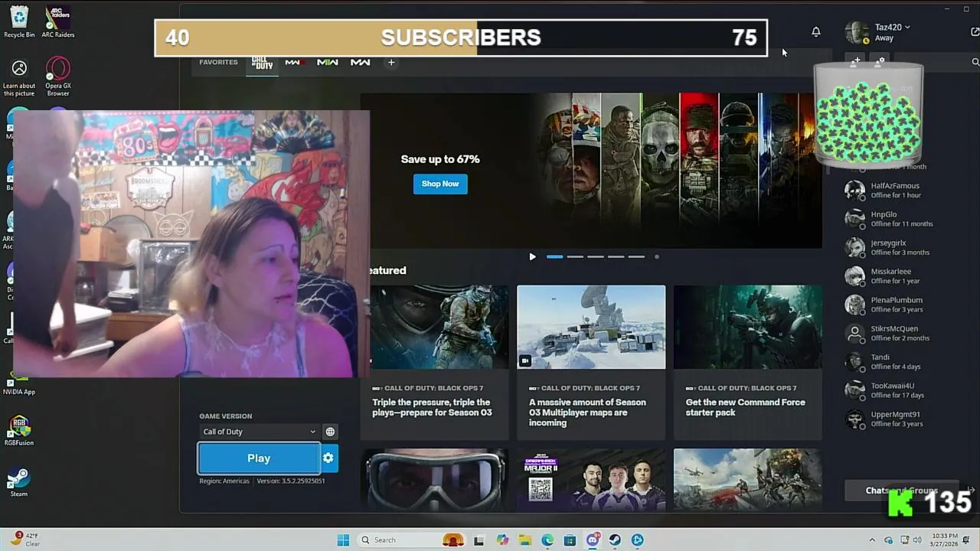Open the notifications bell
The height and width of the screenshot is (551, 980).
[816, 31]
